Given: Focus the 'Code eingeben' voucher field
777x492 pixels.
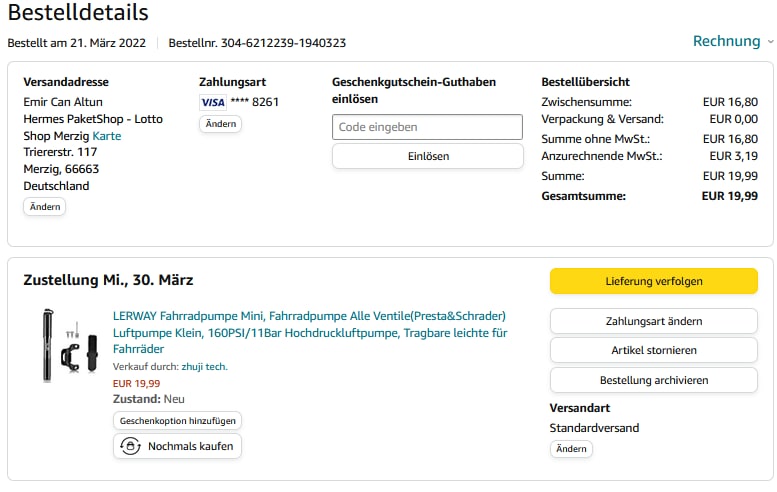Looking at the screenshot, I should tap(427, 127).
